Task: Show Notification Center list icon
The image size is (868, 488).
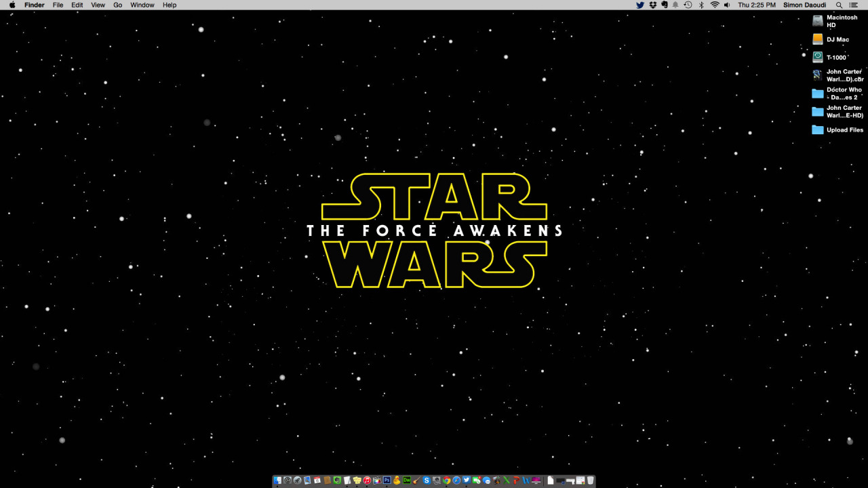Action: (854, 5)
